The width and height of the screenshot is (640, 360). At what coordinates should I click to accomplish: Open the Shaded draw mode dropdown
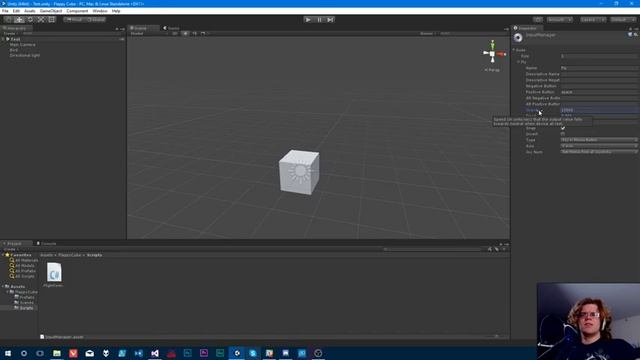pos(149,33)
